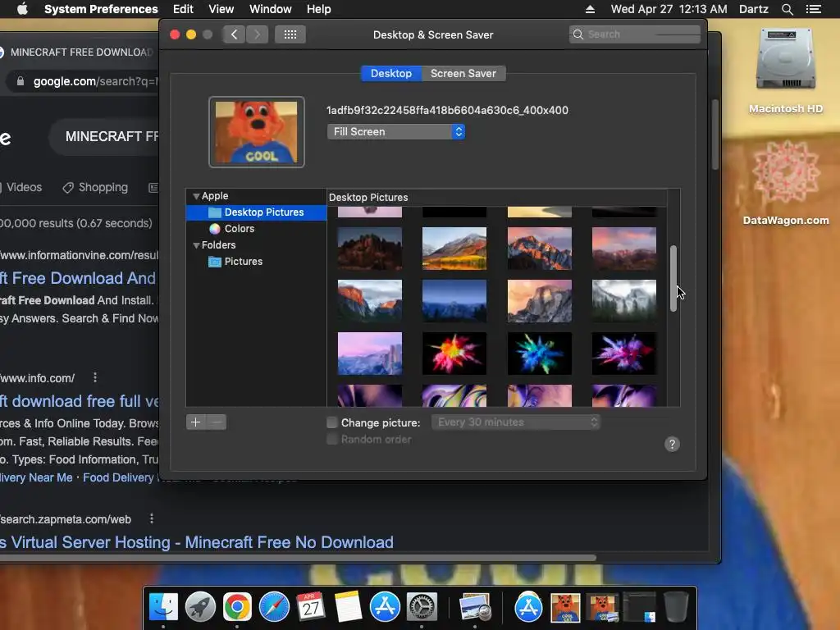The image size is (840, 630).
Task: Open System Preferences gear in Dock
Action: [x=422, y=608]
